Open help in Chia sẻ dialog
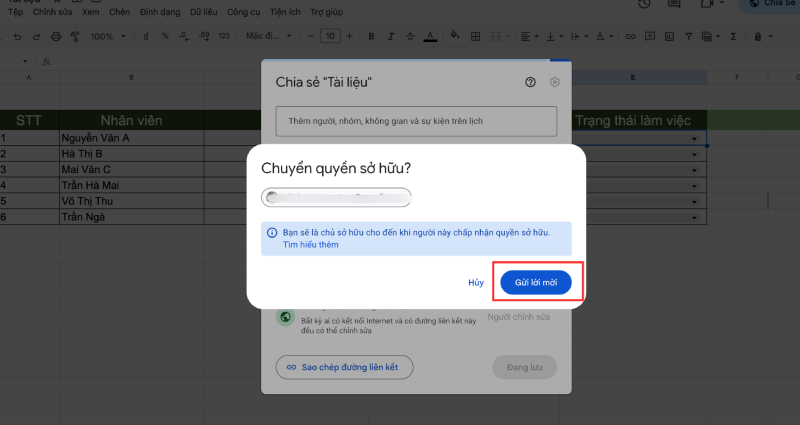The image size is (800, 425). click(531, 82)
